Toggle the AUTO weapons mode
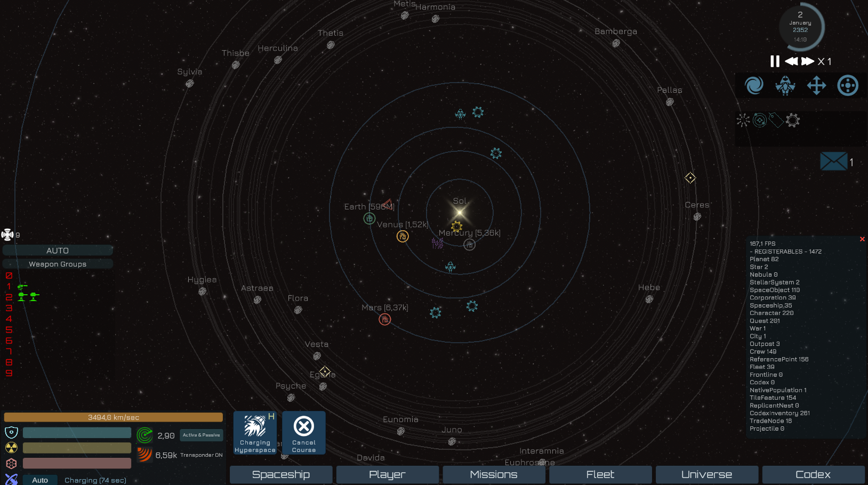Screen dimensions: 868x485 (x=58, y=250)
